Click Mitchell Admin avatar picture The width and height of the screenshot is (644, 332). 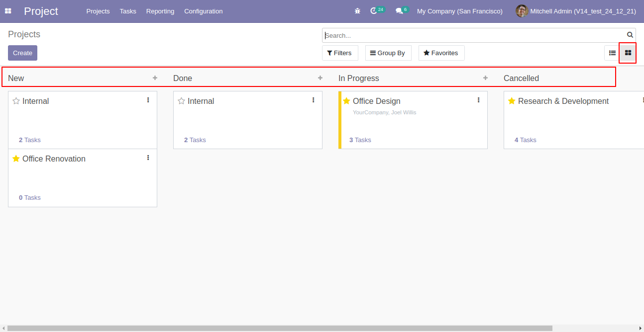pyautogui.click(x=522, y=11)
